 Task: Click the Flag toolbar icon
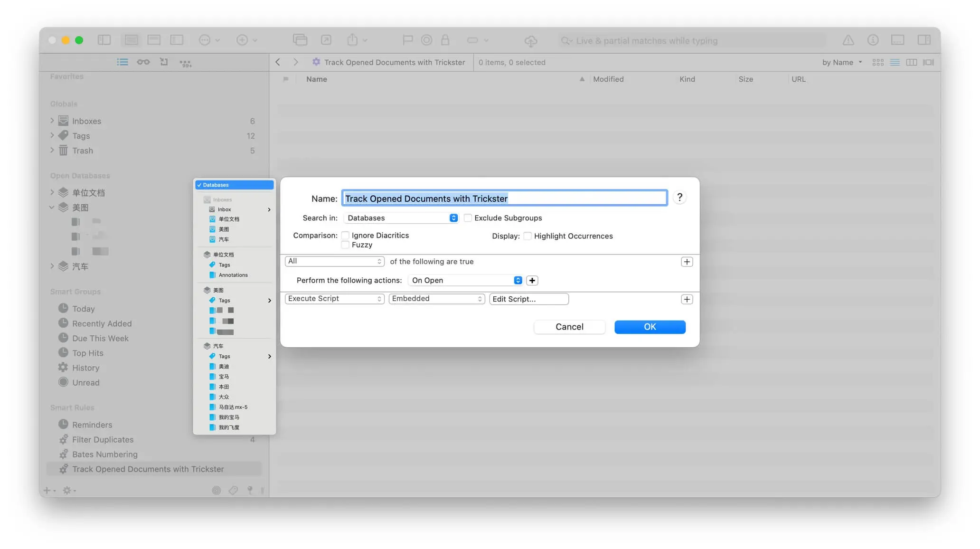coord(407,40)
